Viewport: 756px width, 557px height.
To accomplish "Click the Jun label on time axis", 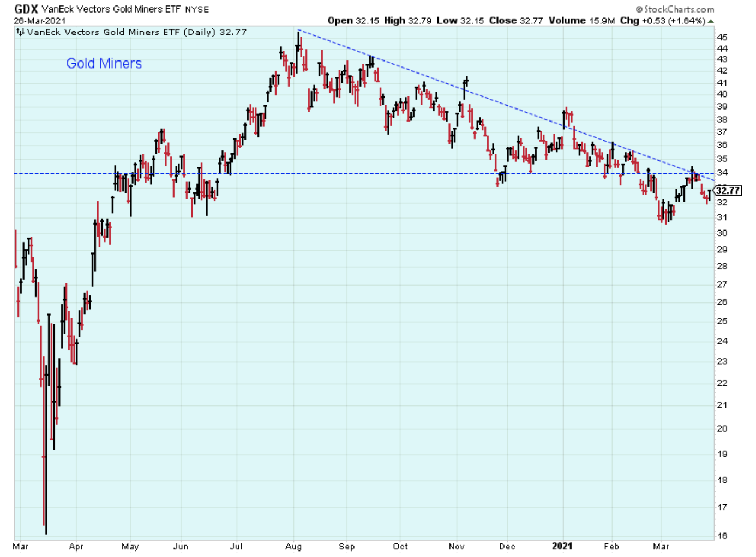I will point(181,547).
